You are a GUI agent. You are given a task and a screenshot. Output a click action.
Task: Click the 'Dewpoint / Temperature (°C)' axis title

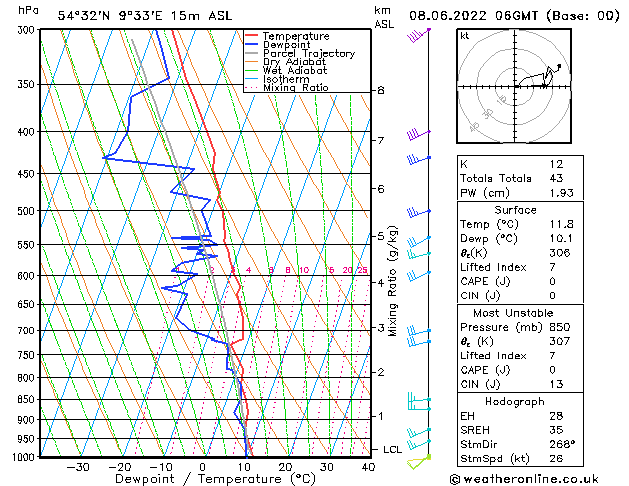pos(215,479)
